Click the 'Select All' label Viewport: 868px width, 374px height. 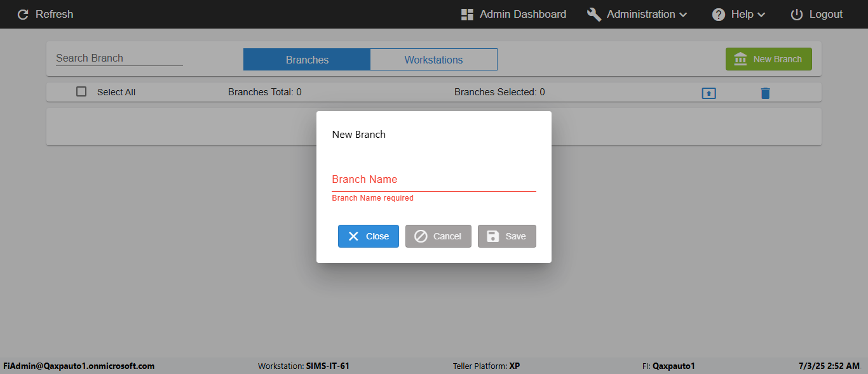(x=116, y=92)
